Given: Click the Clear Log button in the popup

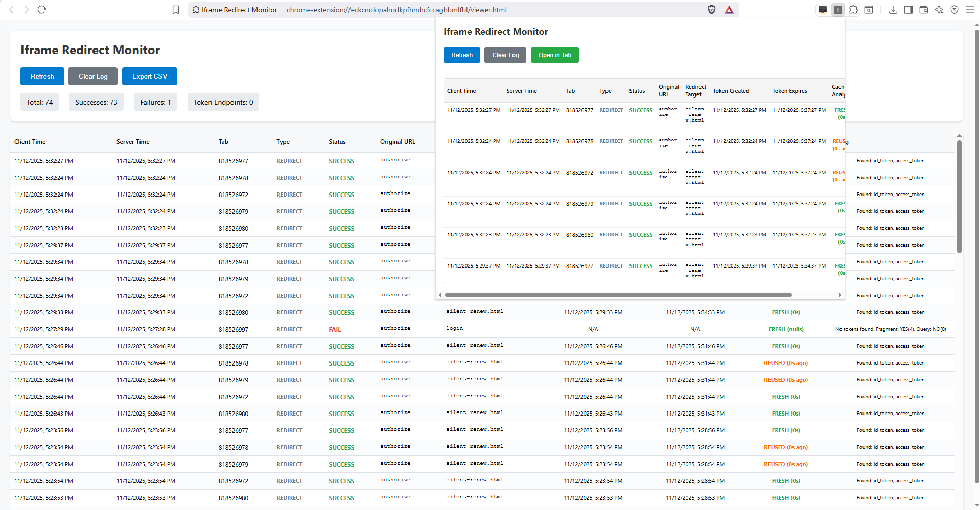Looking at the screenshot, I should (505, 55).
